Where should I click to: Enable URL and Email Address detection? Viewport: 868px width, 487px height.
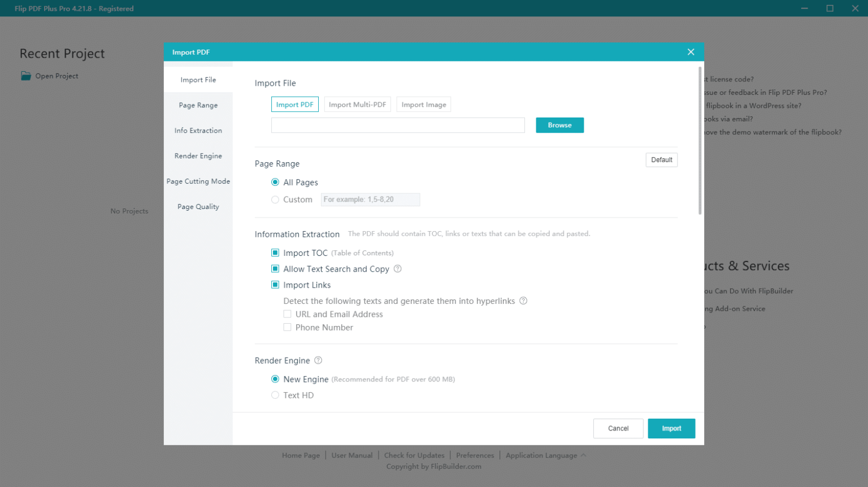click(288, 314)
